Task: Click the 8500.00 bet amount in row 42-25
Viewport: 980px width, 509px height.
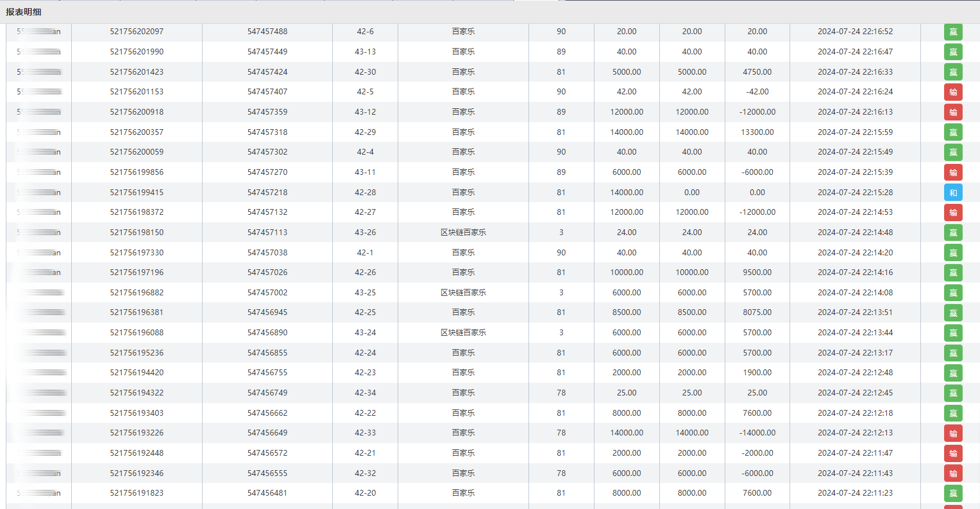Action: (x=626, y=312)
